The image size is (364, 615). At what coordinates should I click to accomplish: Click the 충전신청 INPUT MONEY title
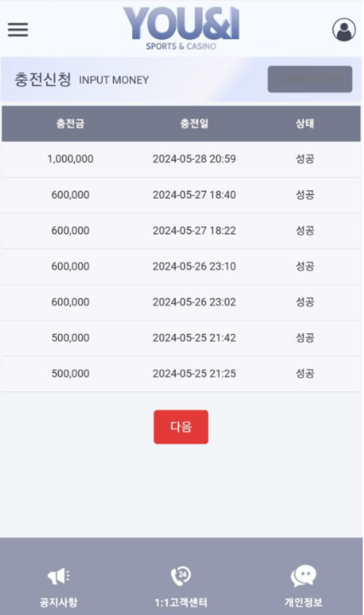click(x=82, y=79)
